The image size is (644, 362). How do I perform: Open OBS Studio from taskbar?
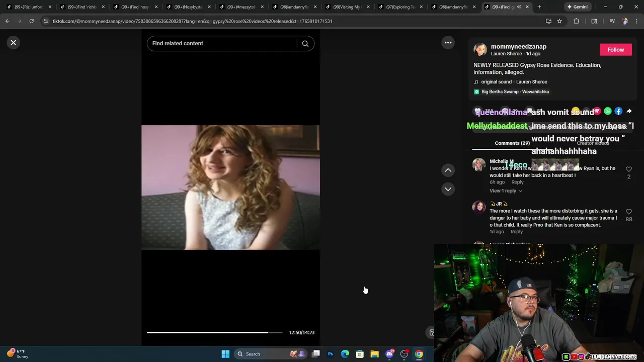[x=404, y=354]
